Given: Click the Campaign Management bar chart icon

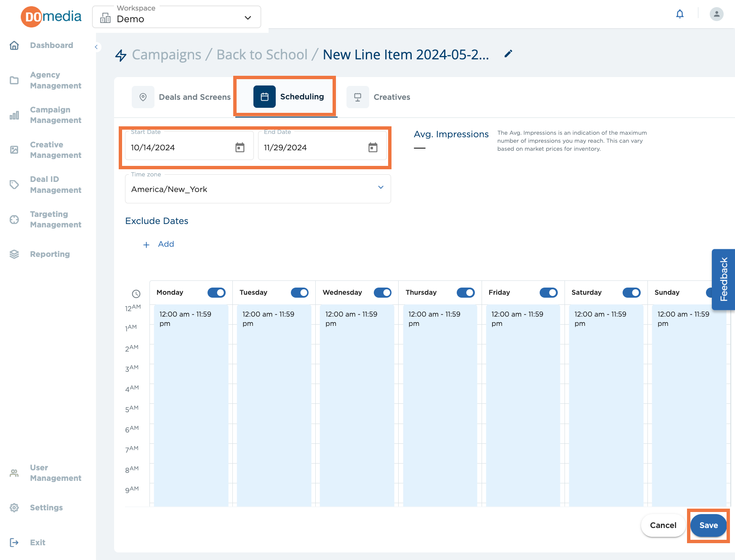Looking at the screenshot, I should click(x=14, y=115).
